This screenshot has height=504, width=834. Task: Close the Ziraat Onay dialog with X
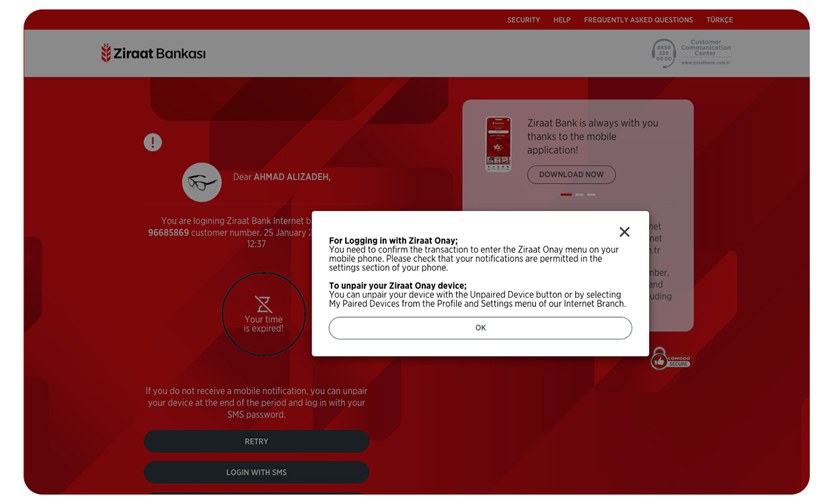[624, 232]
